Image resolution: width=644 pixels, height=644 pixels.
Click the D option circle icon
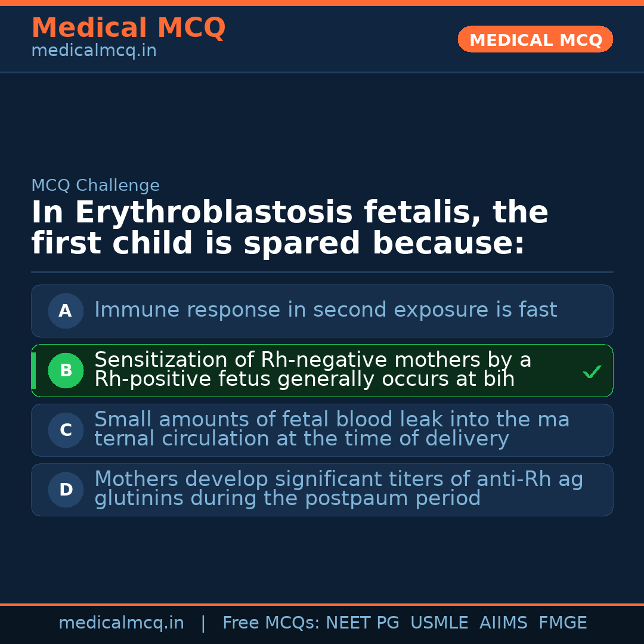tap(66, 490)
